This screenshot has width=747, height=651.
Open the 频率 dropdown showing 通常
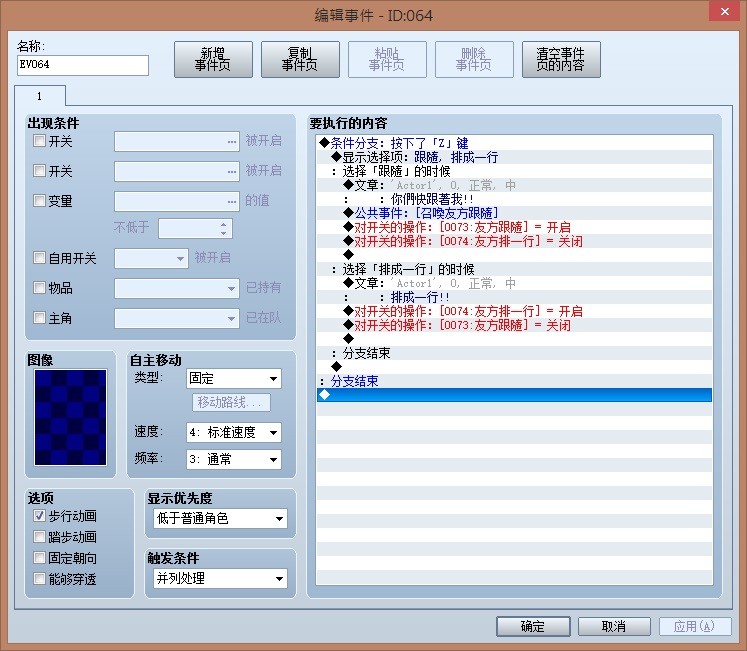click(234, 459)
